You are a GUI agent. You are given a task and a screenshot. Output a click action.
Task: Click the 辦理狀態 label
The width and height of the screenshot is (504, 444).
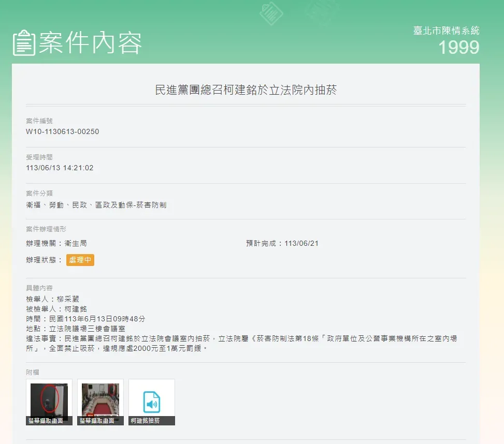tap(44, 260)
